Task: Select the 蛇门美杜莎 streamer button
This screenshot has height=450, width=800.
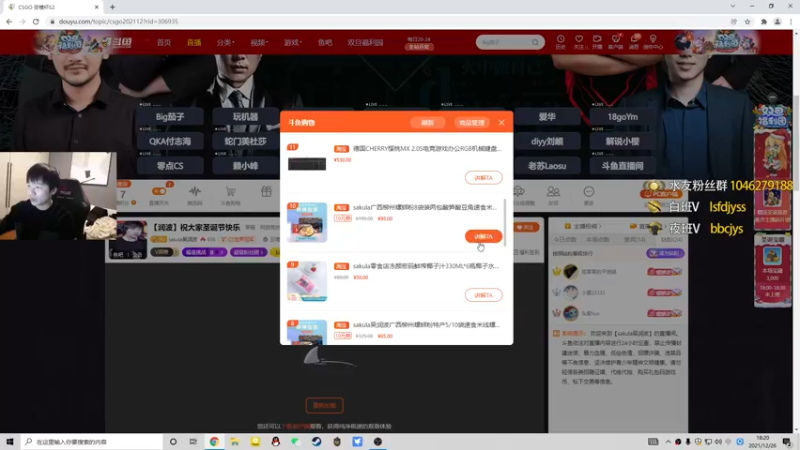Action: (x=245, y=141)
